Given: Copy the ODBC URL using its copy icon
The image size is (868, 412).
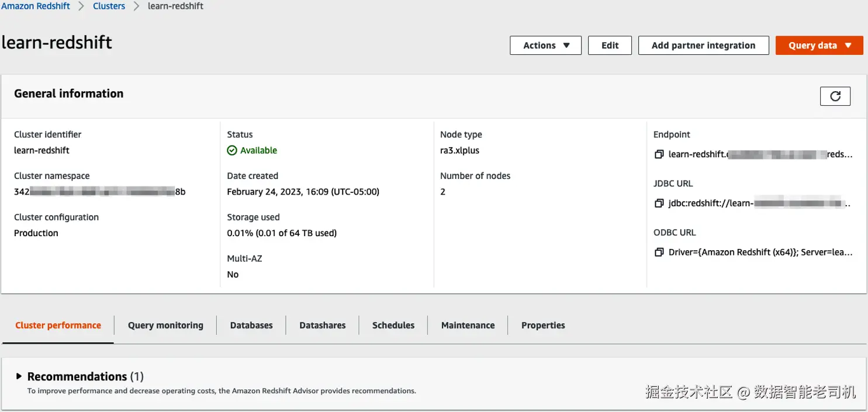Looking at the screenshot, I should 659,252.
